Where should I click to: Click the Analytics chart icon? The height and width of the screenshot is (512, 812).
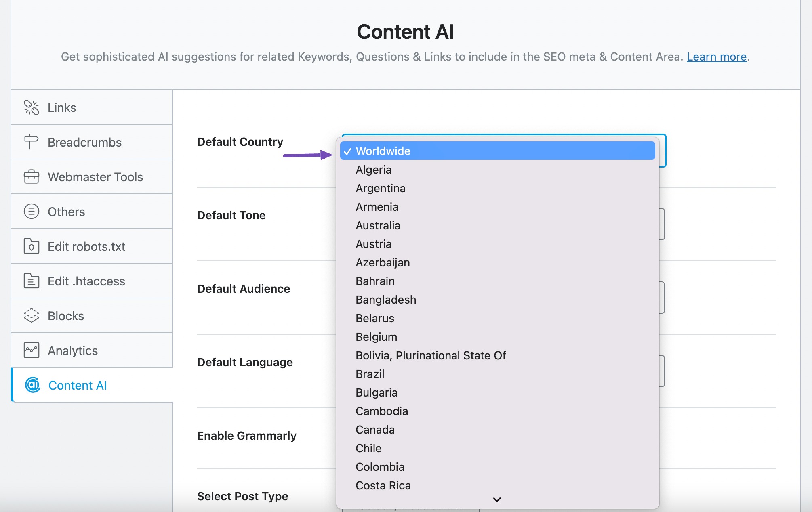pos(31,350)
